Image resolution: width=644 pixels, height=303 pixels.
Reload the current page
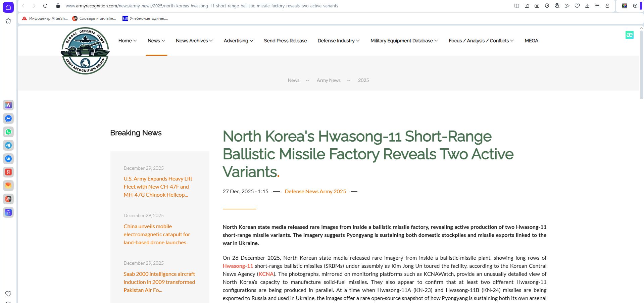pyautogui.click(x=45, y=6)
